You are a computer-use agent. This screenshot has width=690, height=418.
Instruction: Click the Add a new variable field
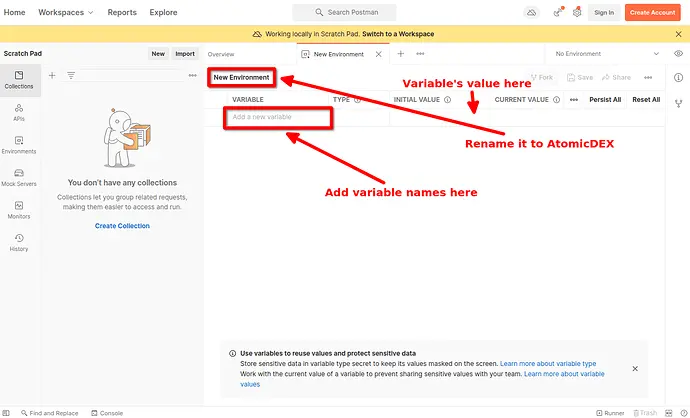click(x=279, y=117)
